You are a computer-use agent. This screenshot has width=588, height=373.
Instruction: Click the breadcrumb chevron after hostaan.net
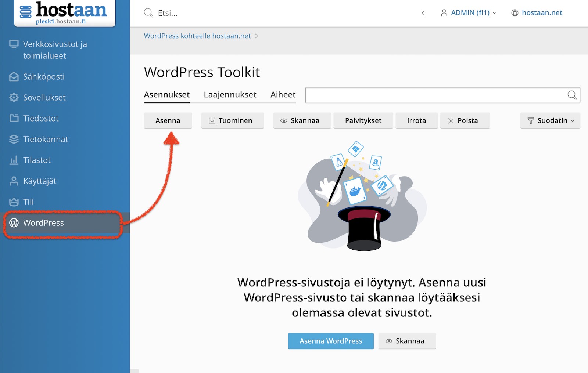pyautogui.click(x=257, y=36)
